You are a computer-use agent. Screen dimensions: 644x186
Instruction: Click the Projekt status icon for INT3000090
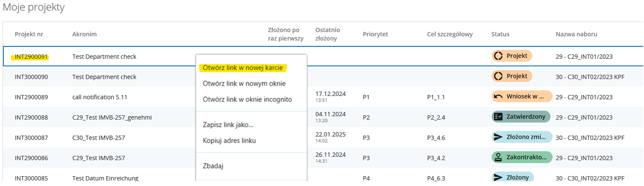[x=498, y=77]
